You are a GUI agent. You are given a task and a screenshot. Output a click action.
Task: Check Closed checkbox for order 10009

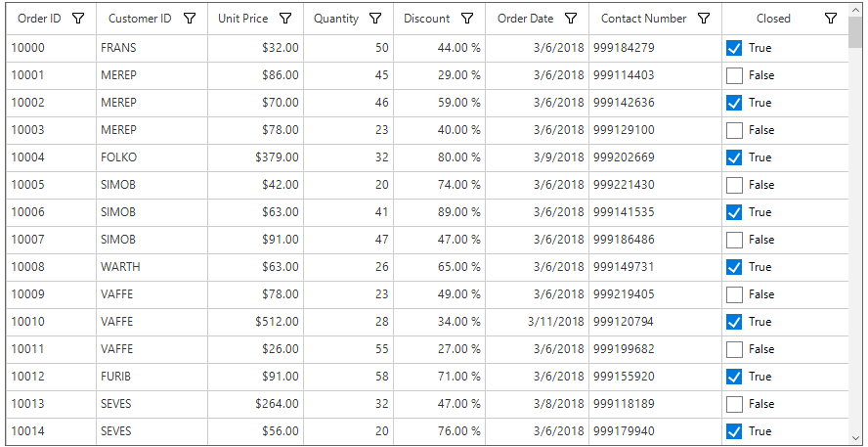point(734,295)
